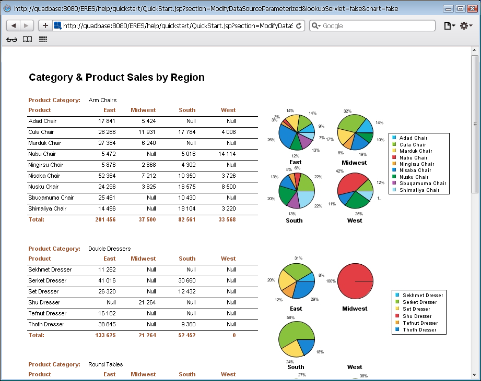Click the Arm Chairs East pie chart
This screenshot has width=481, height=381.
[x=296, y=132]
